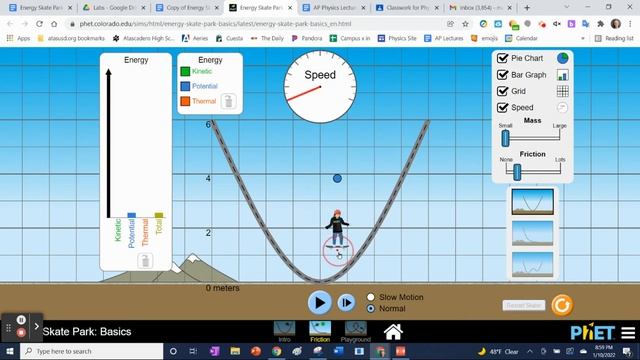Stop the screen recording

tap(21, 333)
